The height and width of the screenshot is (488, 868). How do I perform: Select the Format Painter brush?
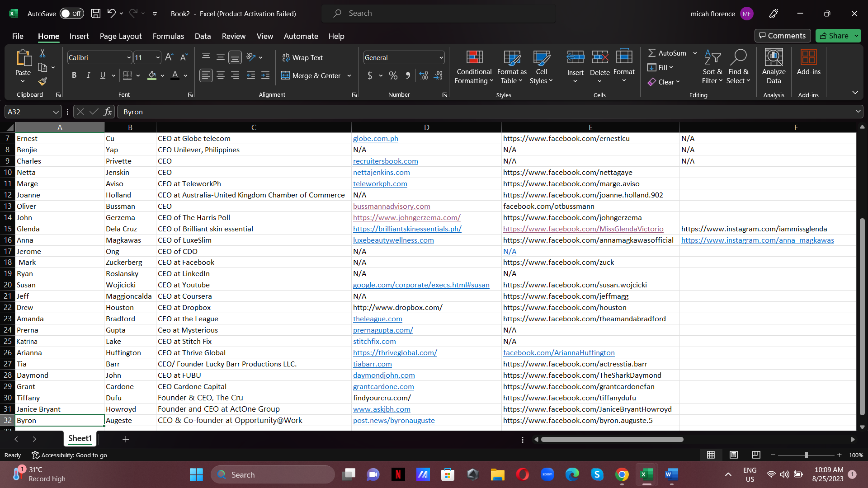tap(42, 81)
